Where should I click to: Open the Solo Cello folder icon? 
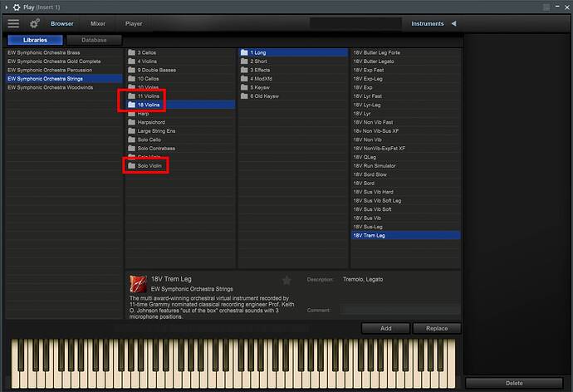click(x=131, y=140)
